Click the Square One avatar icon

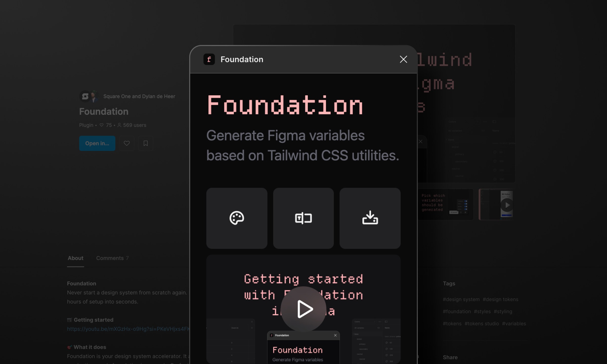[x=85, y=96]
